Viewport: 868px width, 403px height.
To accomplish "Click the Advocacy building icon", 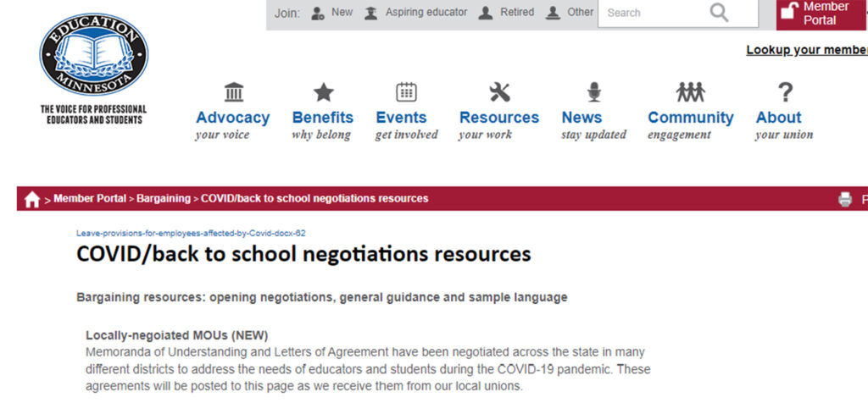I will (234, 91).
